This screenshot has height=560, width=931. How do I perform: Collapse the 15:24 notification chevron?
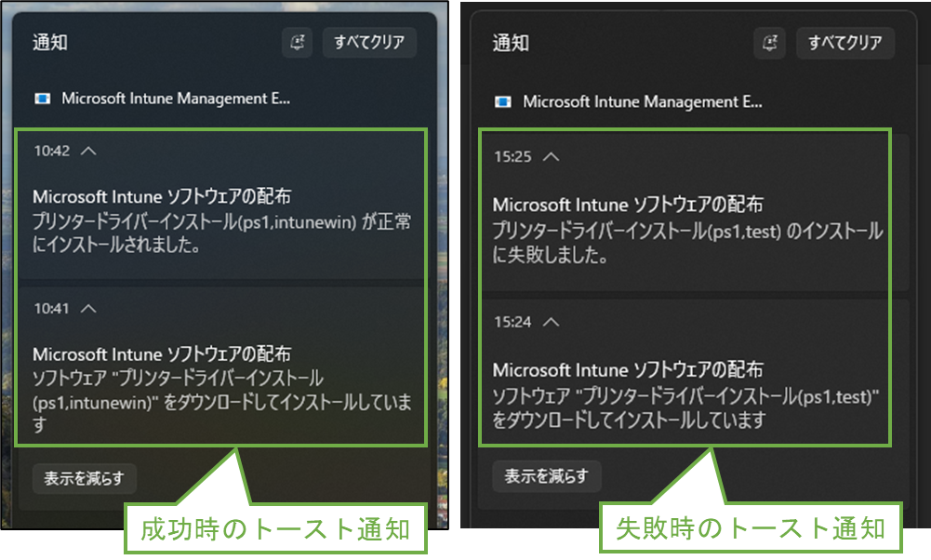tap(551, 322)
